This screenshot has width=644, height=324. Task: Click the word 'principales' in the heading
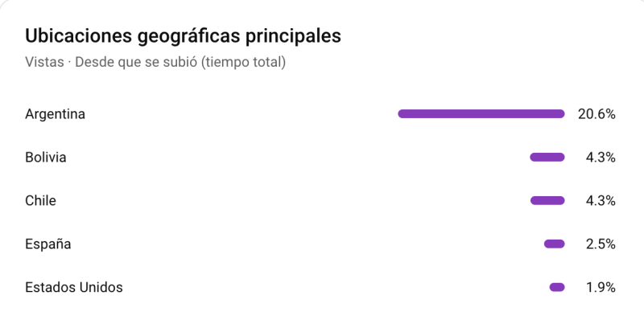[293, 36]
